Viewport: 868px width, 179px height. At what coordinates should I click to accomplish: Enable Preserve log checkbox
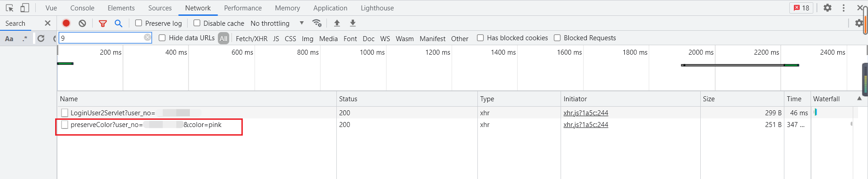coord(139,23)
